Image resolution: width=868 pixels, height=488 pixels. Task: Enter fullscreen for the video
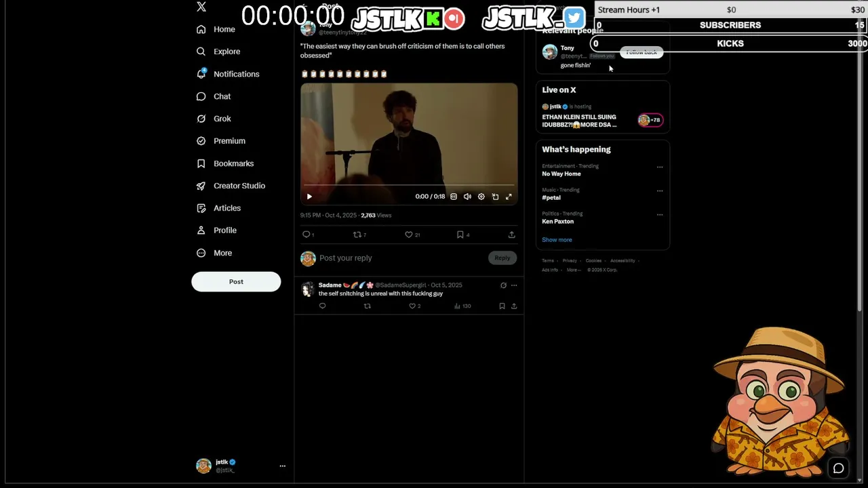(509, 197)
